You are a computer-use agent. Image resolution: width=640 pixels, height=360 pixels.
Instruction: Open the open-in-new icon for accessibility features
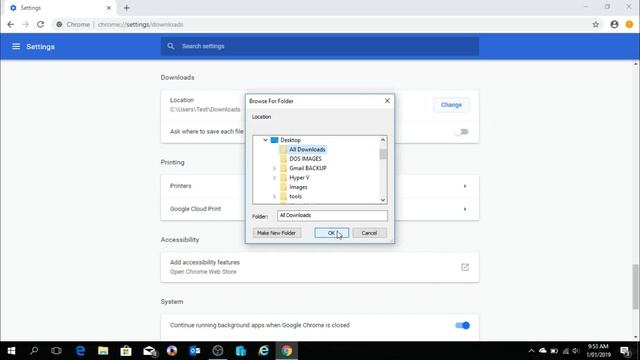[465, 267]
